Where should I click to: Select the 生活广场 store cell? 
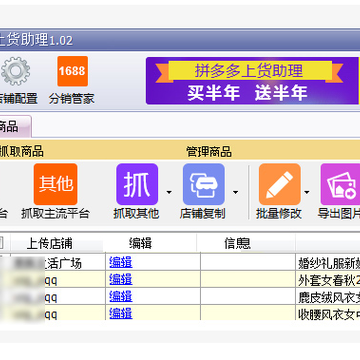(58, 262)
